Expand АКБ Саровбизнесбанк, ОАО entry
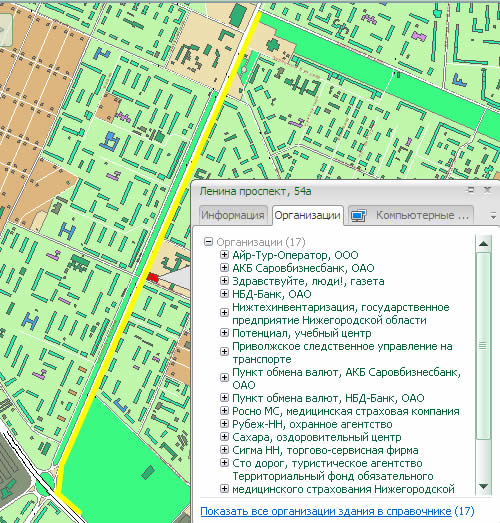 point(224,268)
